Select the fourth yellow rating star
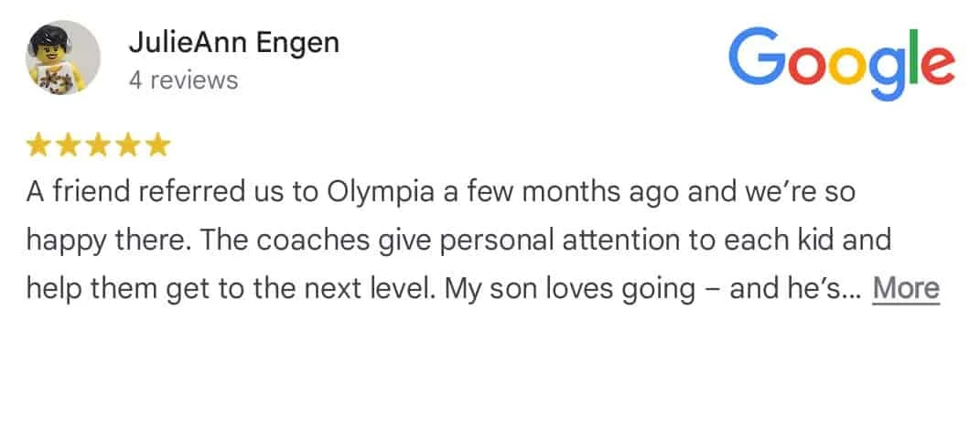Image resolution: width=980 pixels, height=428 pixels. pyautogui.click(x=128, y=145)
